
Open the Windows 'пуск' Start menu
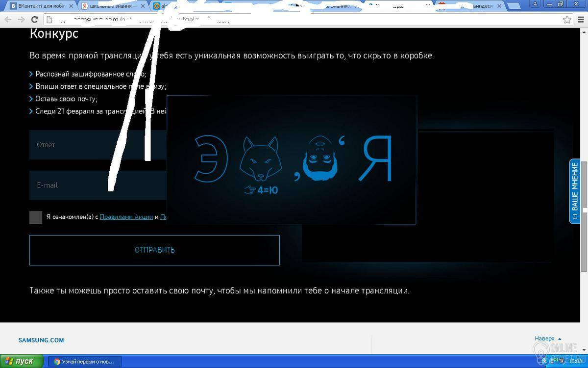pos(20,362)
